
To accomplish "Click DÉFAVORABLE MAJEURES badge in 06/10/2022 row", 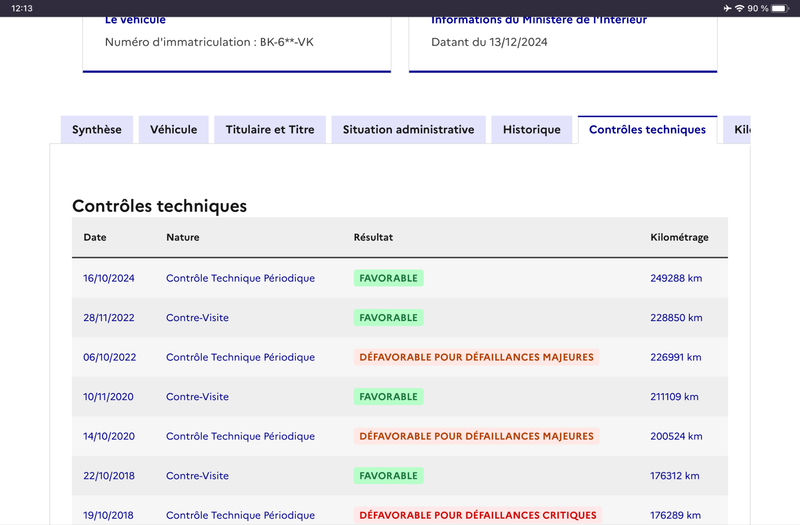I will [x=477, y=357].
